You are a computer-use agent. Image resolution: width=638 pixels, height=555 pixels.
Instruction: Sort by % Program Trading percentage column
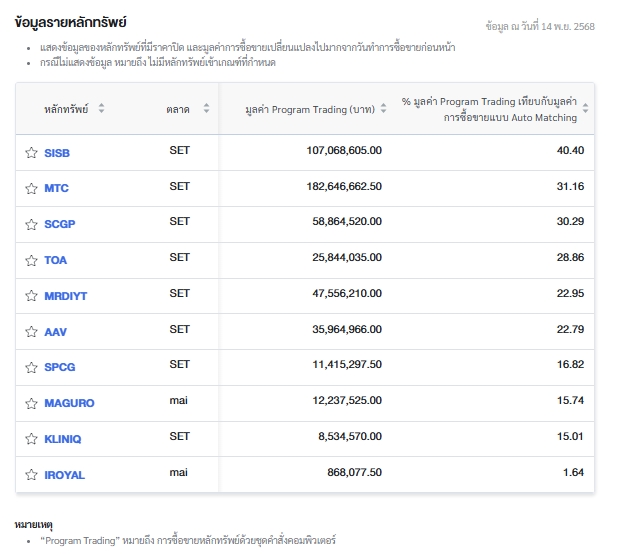pyautogui.click(x=586, y=109)
